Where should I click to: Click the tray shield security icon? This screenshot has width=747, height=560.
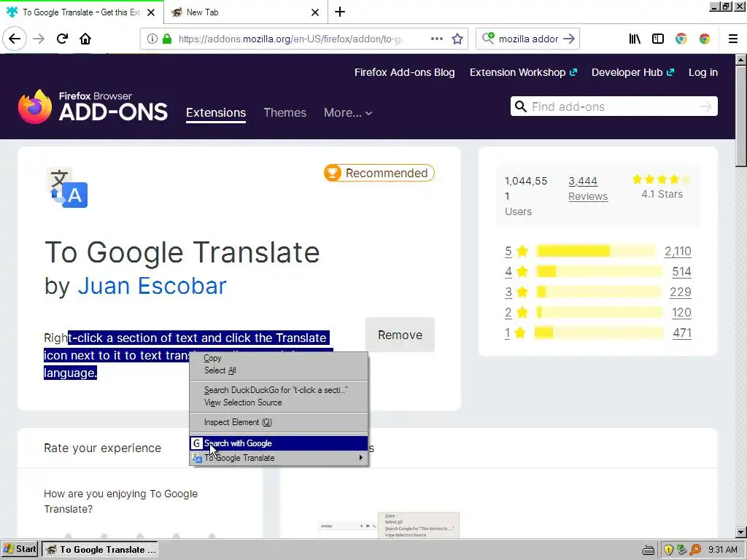(668, 550)
